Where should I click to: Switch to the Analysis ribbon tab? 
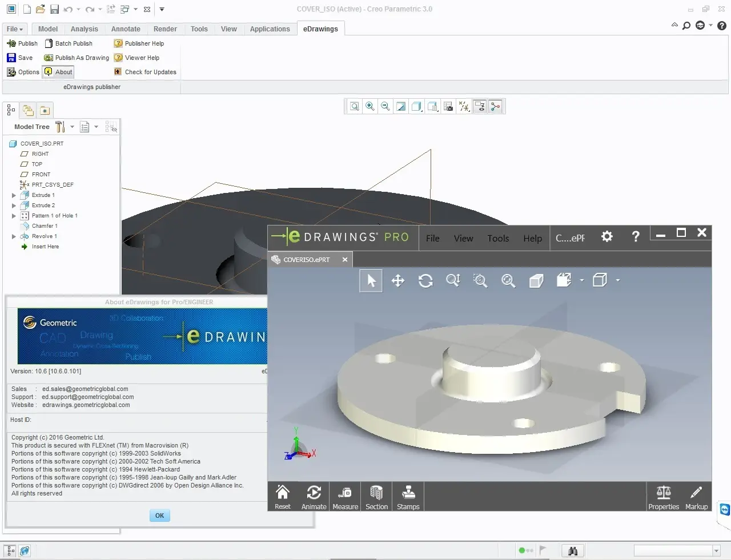pos(84,29)
